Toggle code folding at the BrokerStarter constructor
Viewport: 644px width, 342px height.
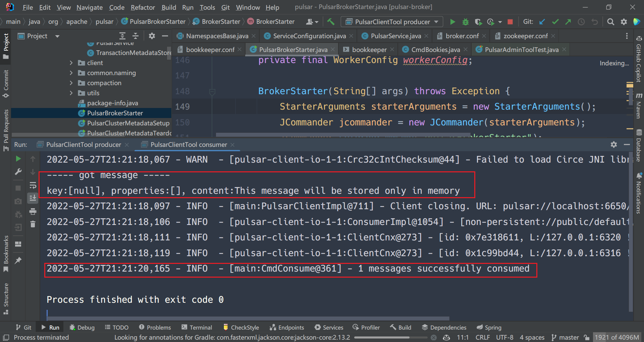pyautogui.click(x=212, y=92)
